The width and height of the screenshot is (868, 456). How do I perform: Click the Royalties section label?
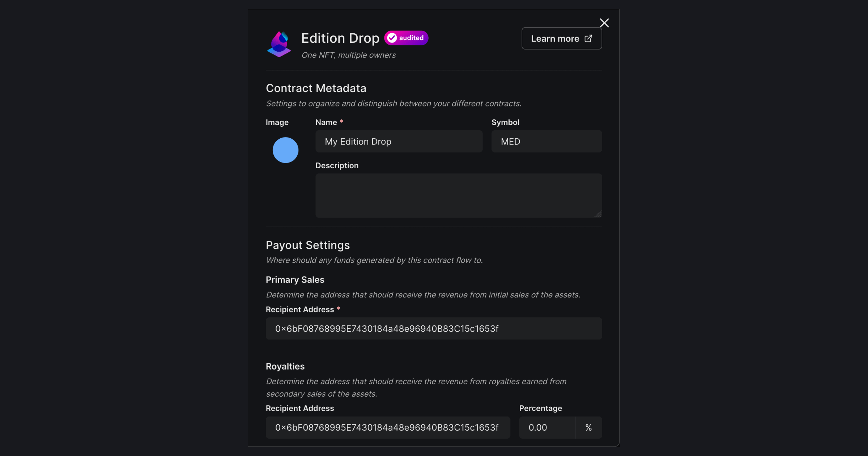click(285, 366)
